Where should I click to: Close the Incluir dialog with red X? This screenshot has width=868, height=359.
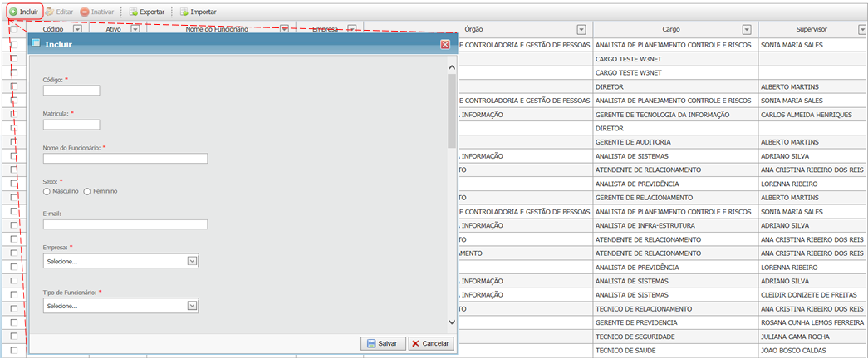[445, 44]
